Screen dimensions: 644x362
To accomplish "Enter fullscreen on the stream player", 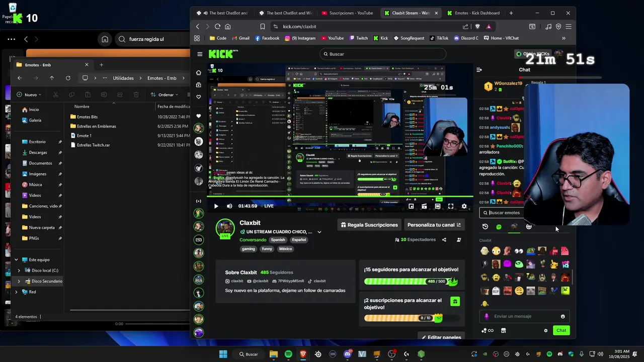I will click(x=451, y=206).
